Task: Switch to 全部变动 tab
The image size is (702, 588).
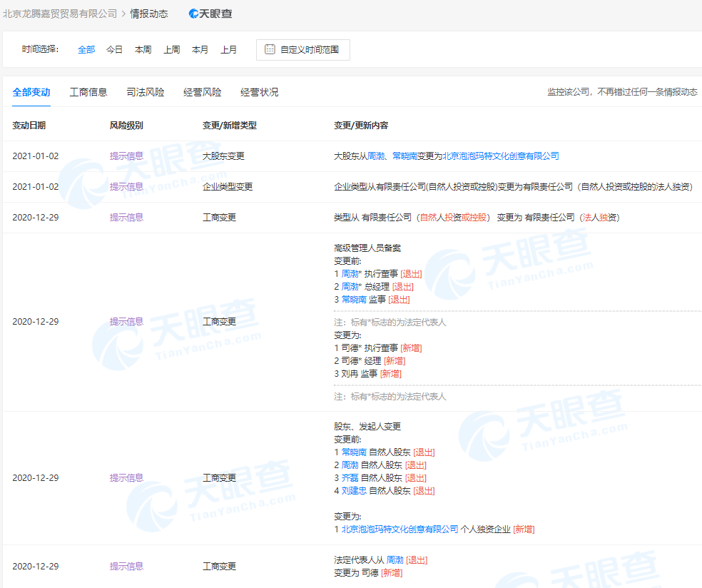Action: pos(31,92)
